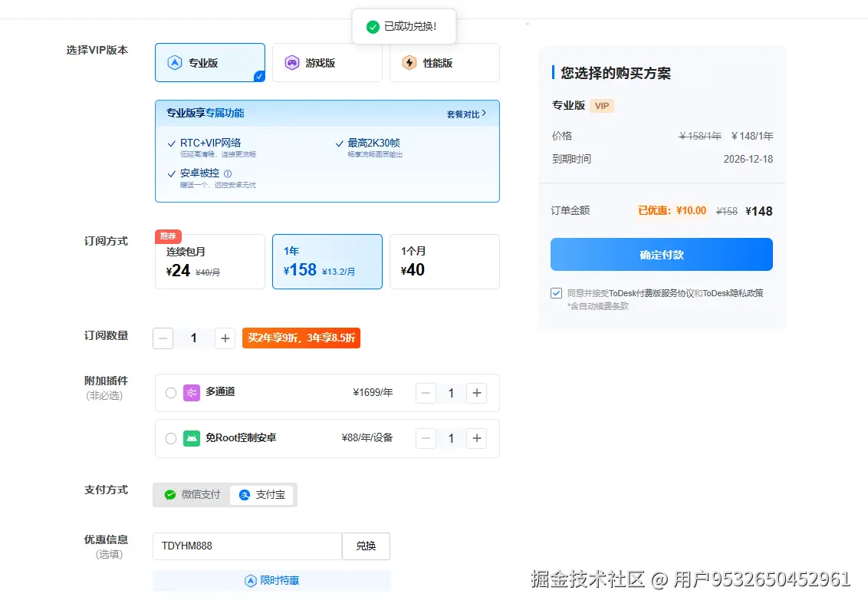This screenshot has width=868, height=607.
Task: Open the 套餐对比 plan comparison link
Action: 466,114
